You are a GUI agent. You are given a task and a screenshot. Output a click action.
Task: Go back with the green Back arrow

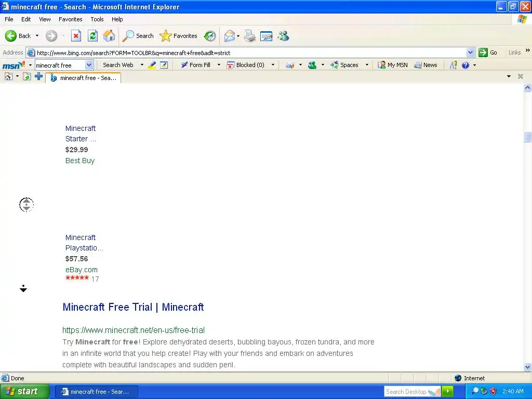click(x=18, y=36)
